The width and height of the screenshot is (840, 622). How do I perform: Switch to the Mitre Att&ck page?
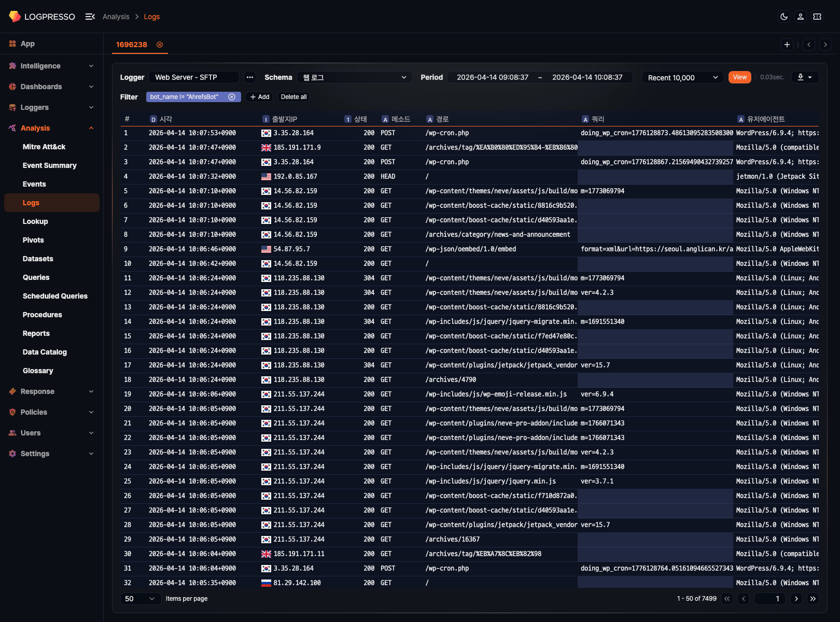point(44,147)
